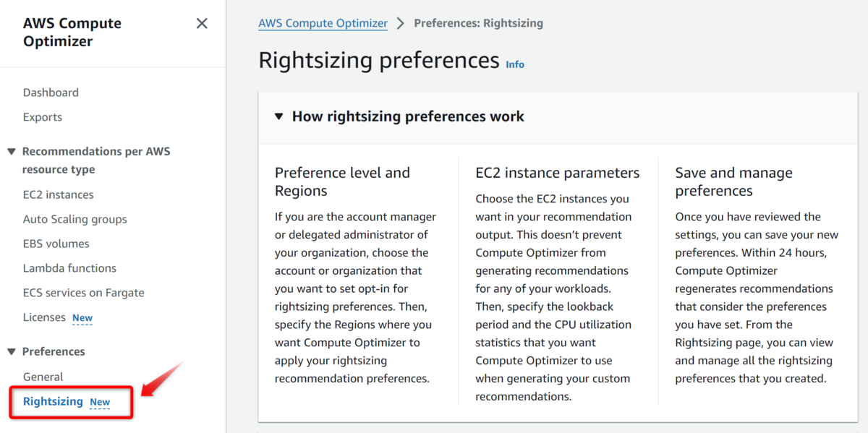Close the AWS Compute Optimizer sidebar
868x433 pixels.
click(202, 22)
